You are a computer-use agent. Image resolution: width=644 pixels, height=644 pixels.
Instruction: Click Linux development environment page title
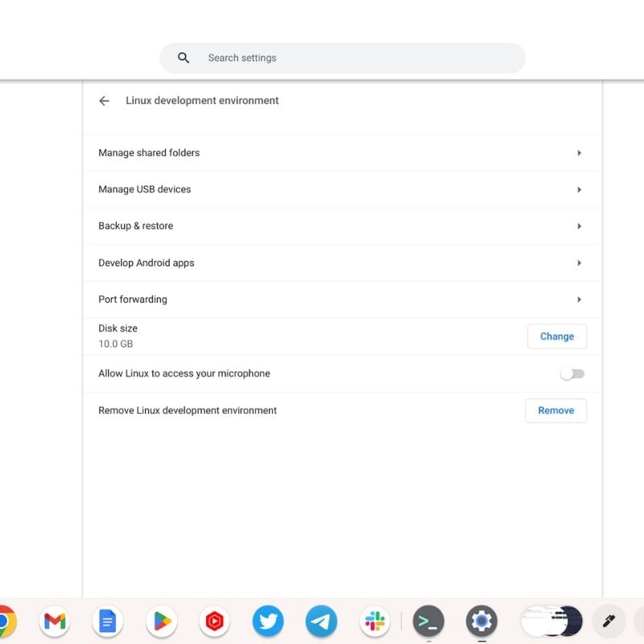(202, 101)
